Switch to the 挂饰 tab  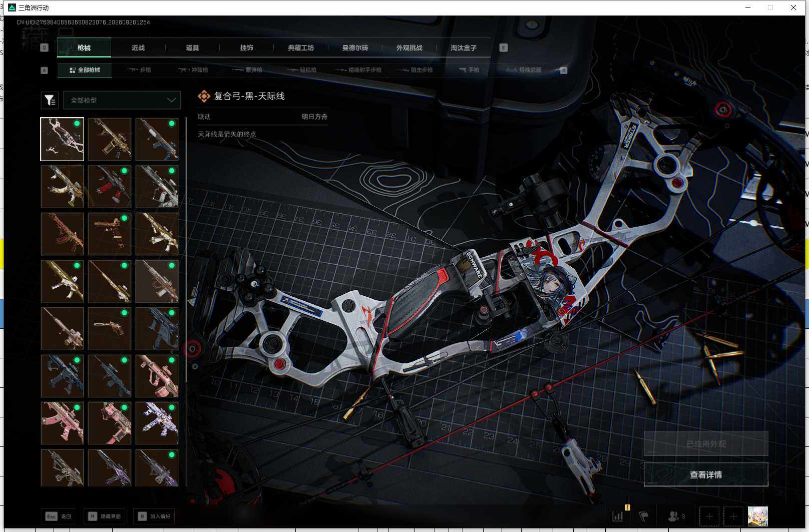coord(246,48)
